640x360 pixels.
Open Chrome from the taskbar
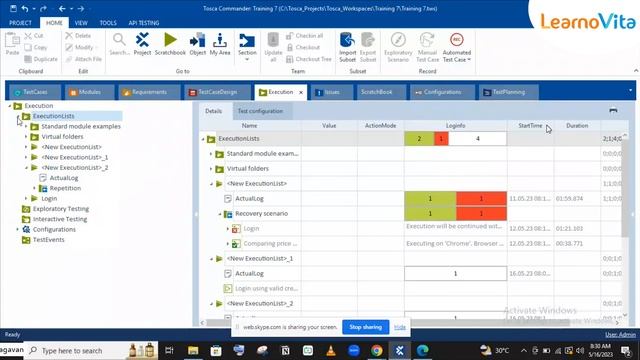point(377,350)
